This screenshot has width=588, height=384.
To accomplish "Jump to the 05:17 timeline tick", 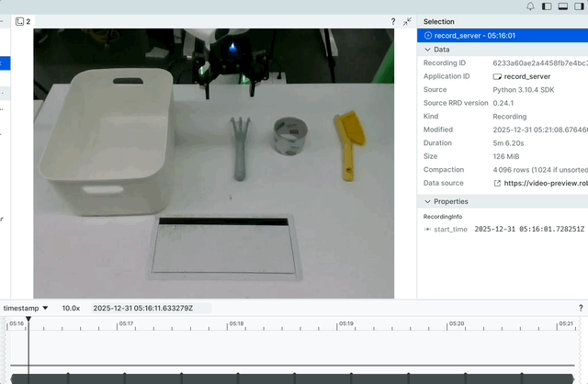I will pos(126,323).
